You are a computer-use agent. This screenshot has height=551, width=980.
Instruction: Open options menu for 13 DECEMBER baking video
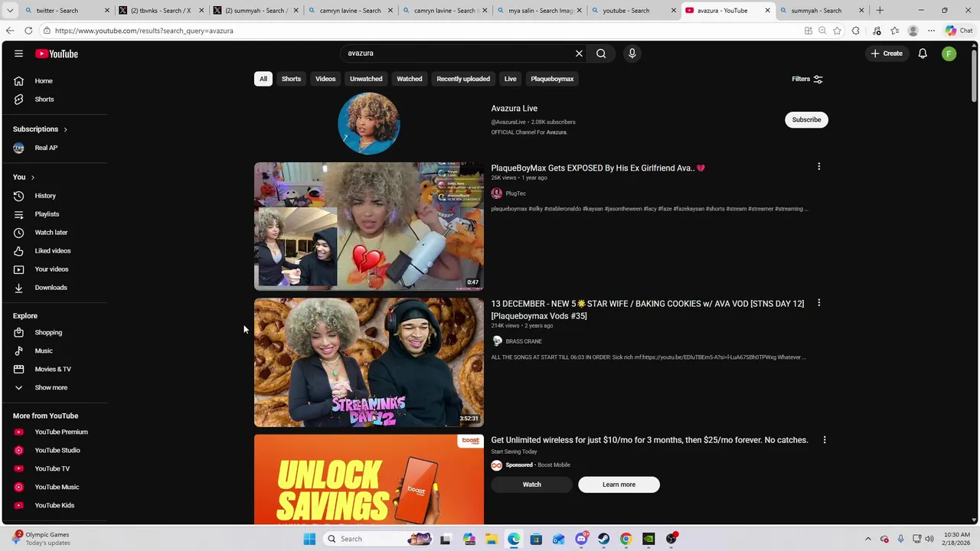point(818,303)
